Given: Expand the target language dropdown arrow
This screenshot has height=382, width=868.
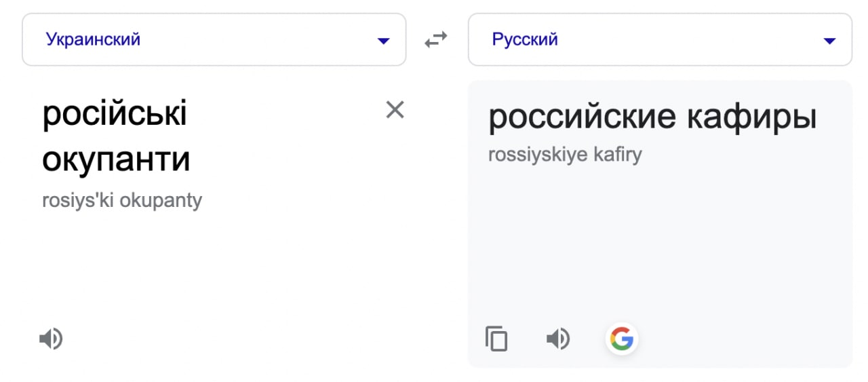Looking at the screenshot, I should (x=829, y=41).
